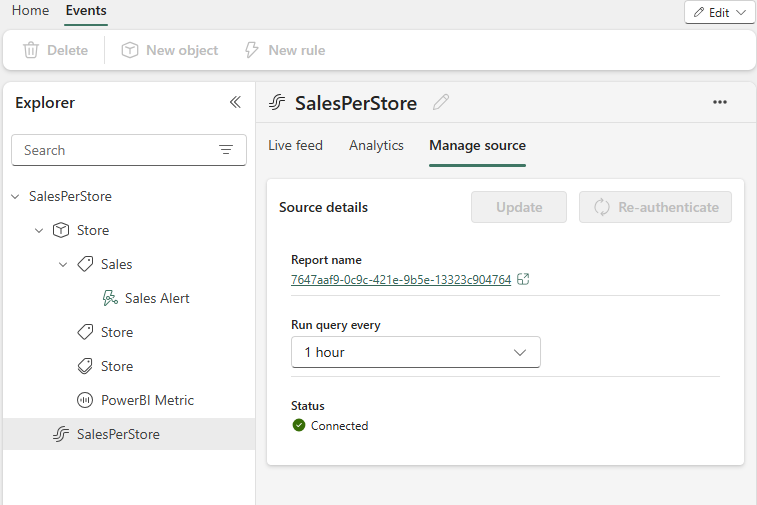Open the Analytics tab

pyautogui.click(x=376, y=145)
